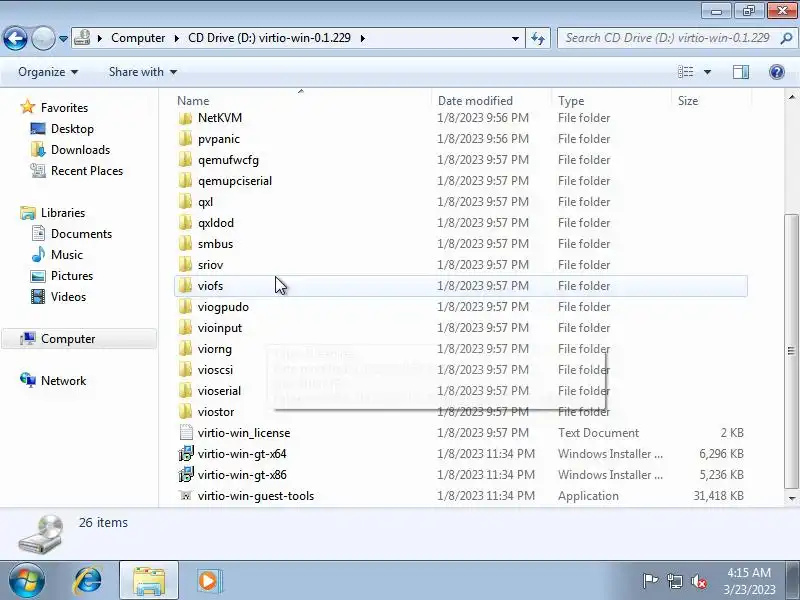800x600 pixels.
Task: Open Action Center flag tray icon
Action: point(650,581)
